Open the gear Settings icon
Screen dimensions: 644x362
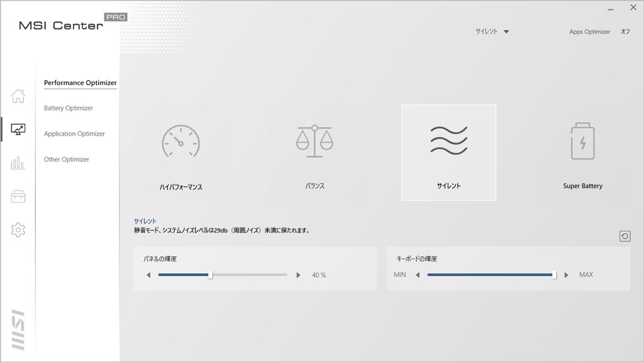[x=18, y=230]
